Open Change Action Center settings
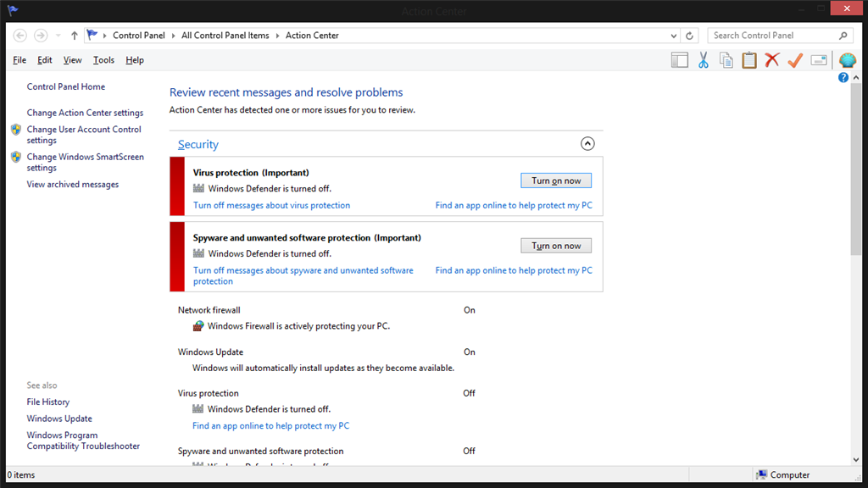868x488 pixels. pos(85,113)
